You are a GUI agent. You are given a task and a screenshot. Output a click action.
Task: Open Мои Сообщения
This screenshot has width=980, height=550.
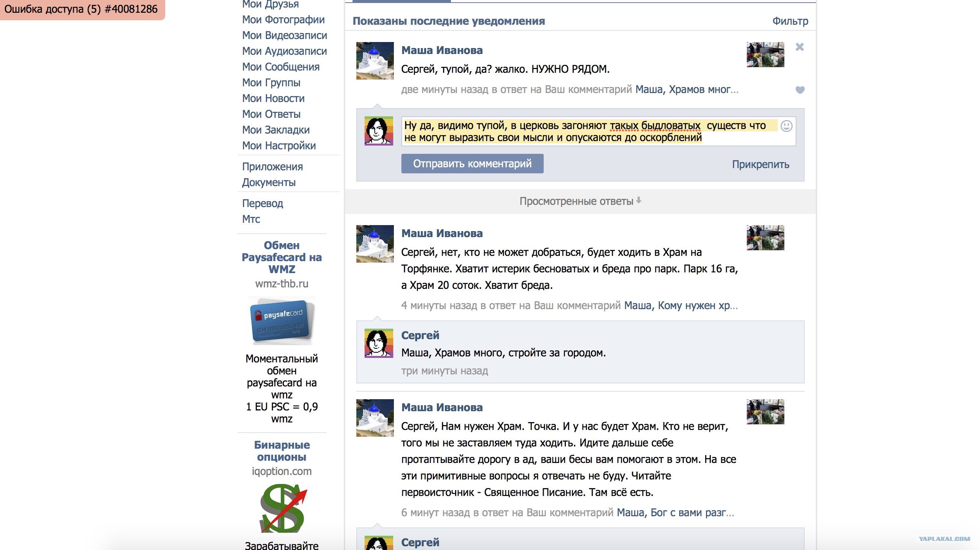[x=281, y=67]
